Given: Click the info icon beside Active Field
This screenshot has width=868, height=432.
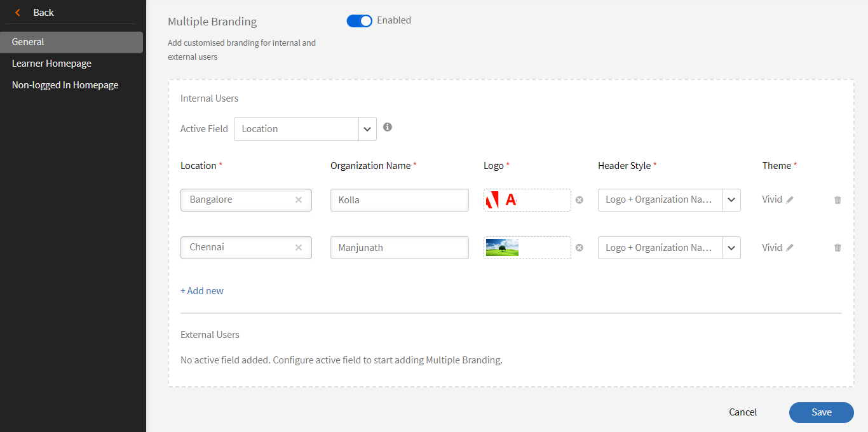Looking at the screenshot, I should pos(388,127).
